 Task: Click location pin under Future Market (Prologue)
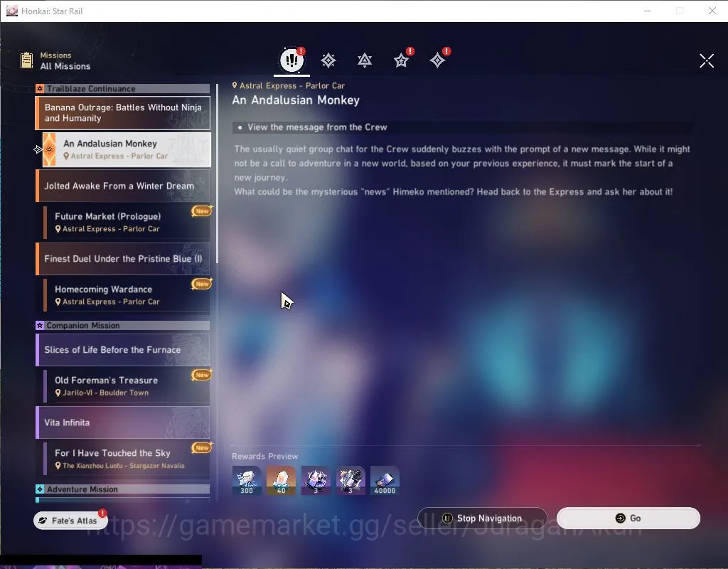[x=58, y=229]
